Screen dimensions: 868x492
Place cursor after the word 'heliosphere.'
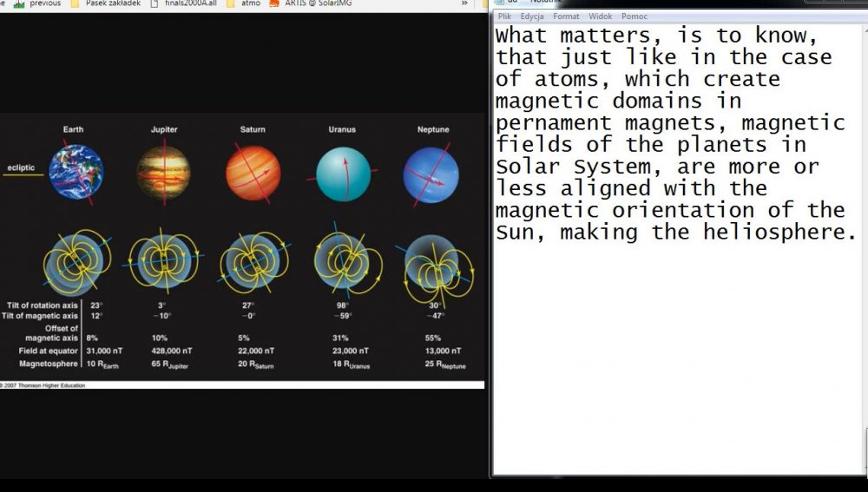coord(858,233)
